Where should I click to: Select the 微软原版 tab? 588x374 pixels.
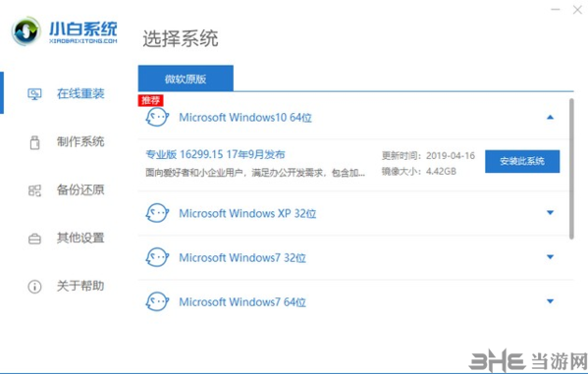[186, 79]
